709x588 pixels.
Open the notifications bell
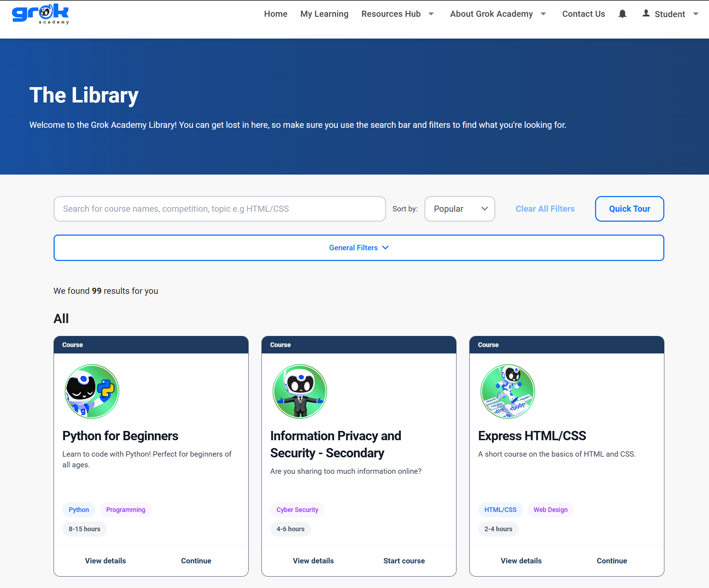[x=622, y=14]
